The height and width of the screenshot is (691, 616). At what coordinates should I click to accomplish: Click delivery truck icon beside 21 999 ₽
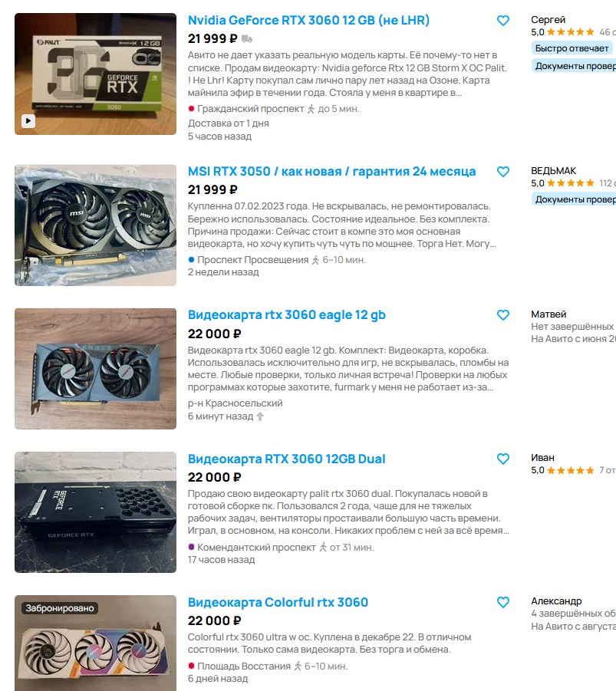247,39
